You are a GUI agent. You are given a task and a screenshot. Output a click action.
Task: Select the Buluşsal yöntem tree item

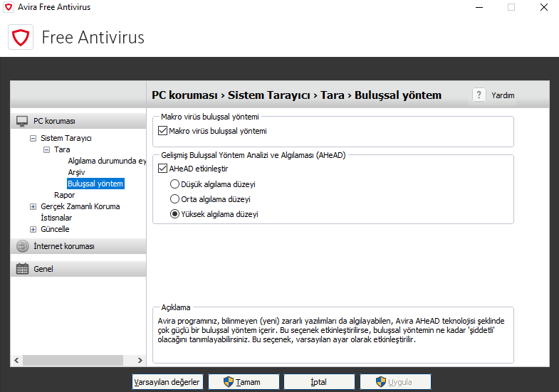pyautogui.click(x=95, y=184)
